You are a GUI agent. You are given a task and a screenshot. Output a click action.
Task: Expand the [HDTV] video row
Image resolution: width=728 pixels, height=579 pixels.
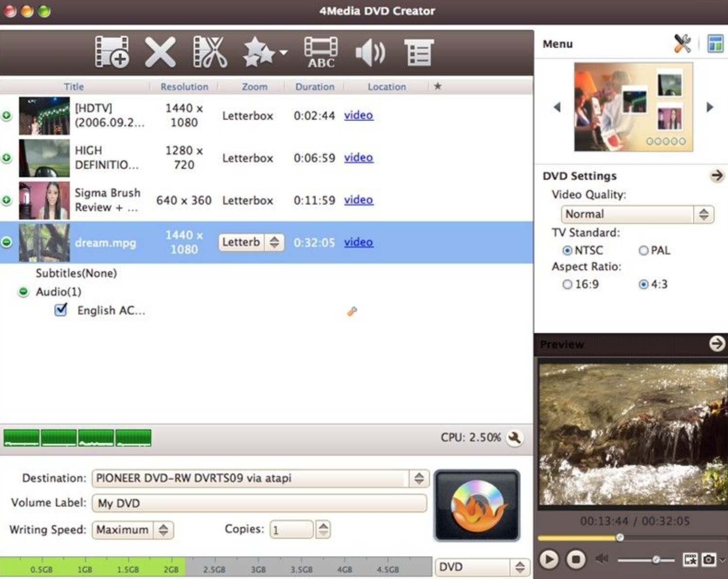pyautogui.click(x=6, y=116)
